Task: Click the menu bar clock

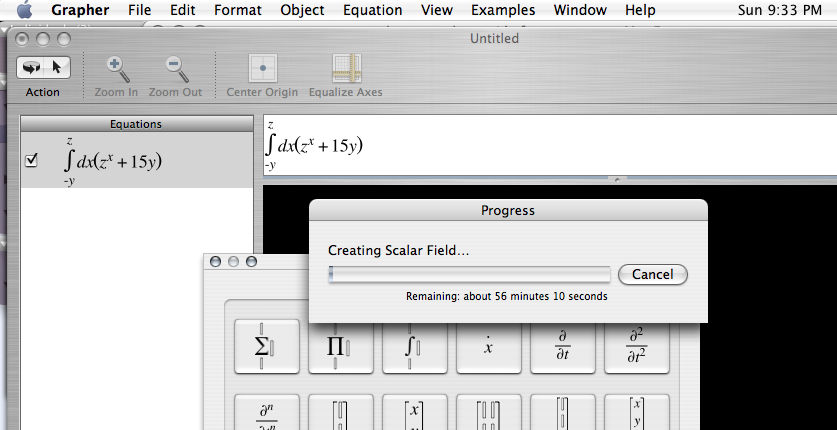Action: (x=779, y=10)
